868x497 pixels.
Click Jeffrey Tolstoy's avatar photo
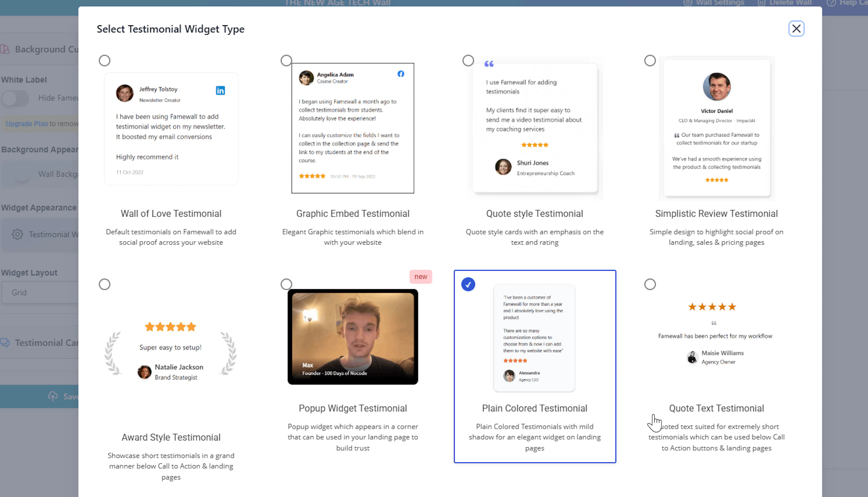[125, 93]
